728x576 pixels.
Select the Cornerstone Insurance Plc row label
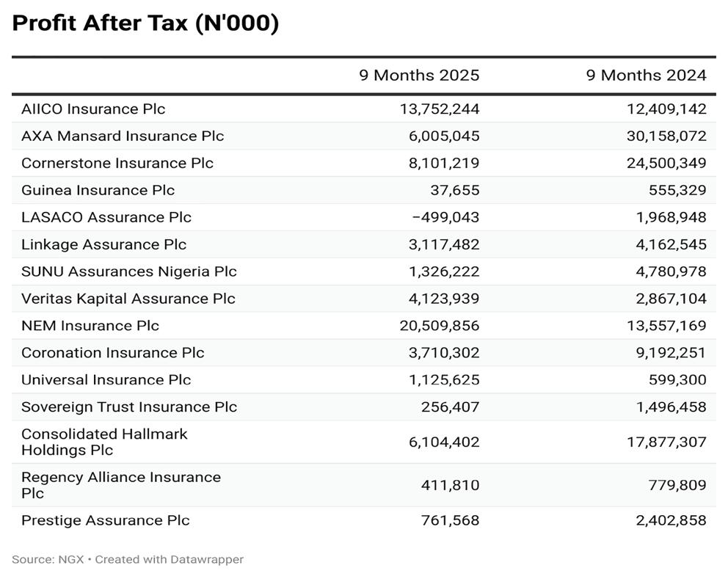coord(117,163)
